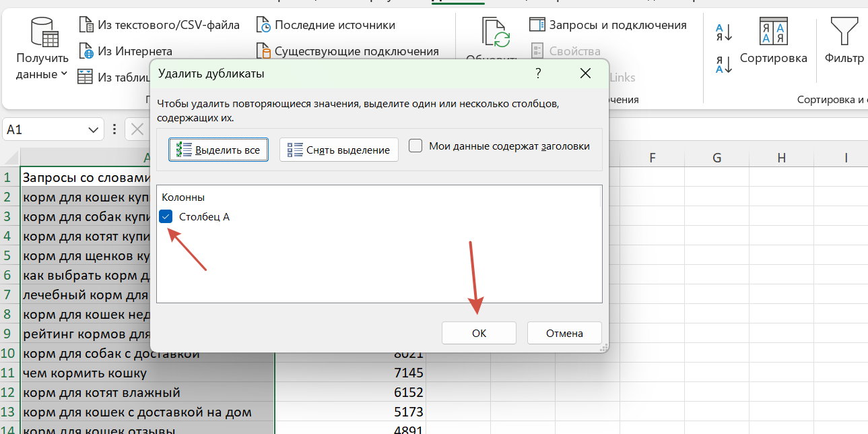
Task: Click the Properties (Свойства) ribbon item
Action: tap(566, 51)
